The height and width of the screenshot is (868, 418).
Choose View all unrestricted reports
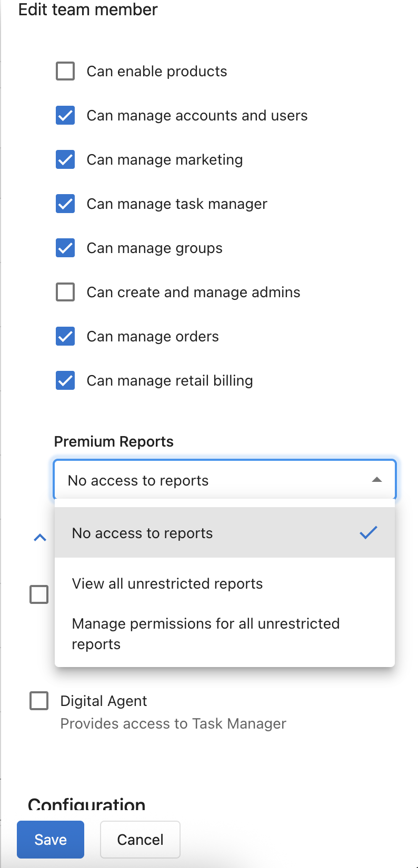(x=224, y=583)
